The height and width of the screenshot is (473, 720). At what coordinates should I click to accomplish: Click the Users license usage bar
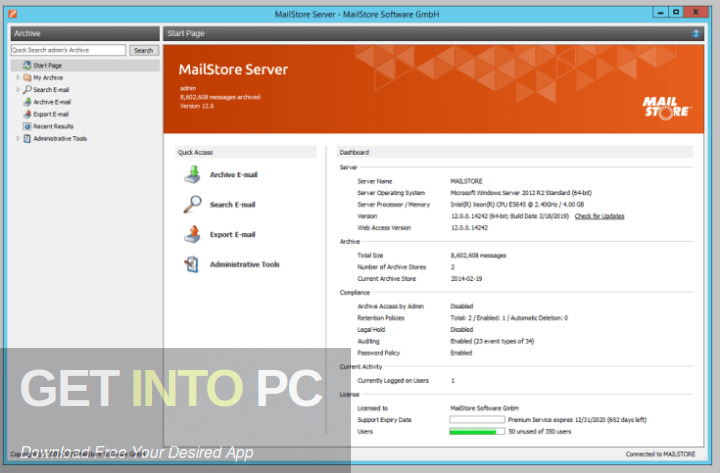pos(477,431)
